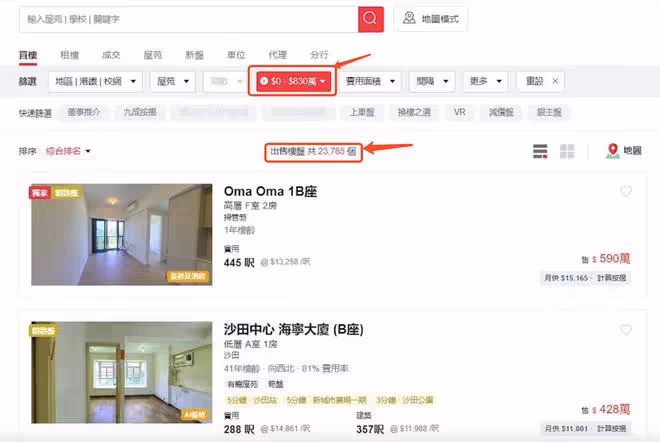
Task: Go to the 成交 tab
Action: (x=111, y=55)
